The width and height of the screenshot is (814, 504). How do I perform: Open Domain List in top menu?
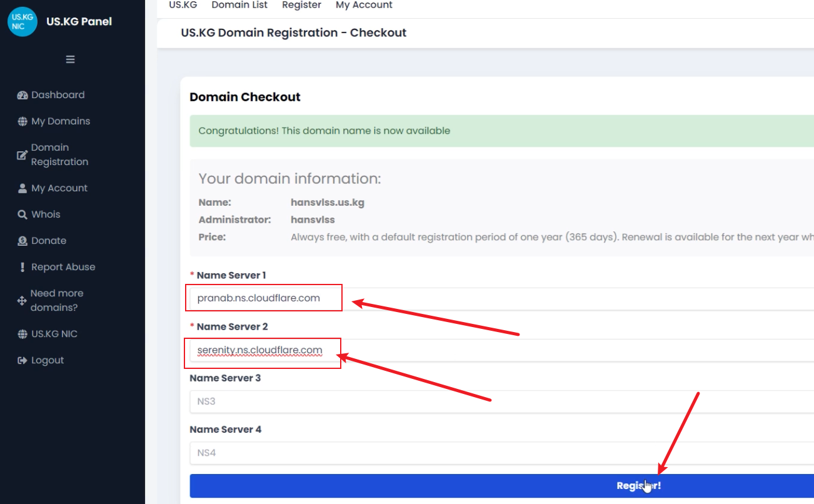coord(239,5)
